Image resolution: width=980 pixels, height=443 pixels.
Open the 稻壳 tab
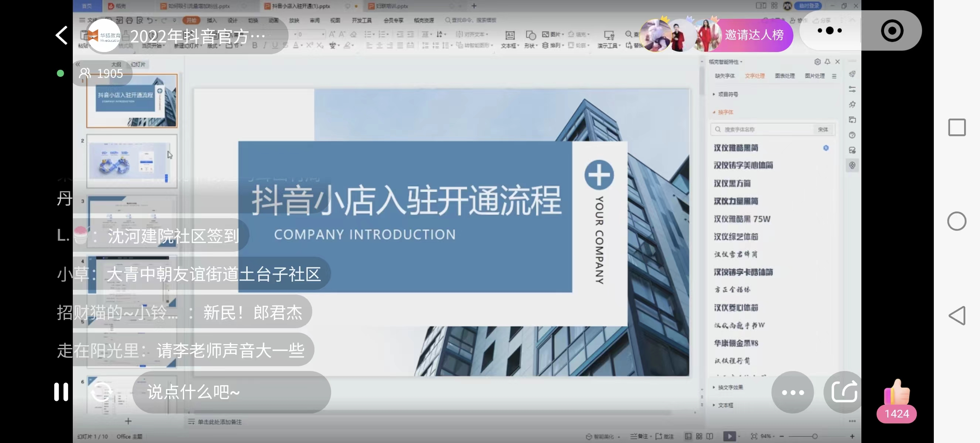click(117, 6)
